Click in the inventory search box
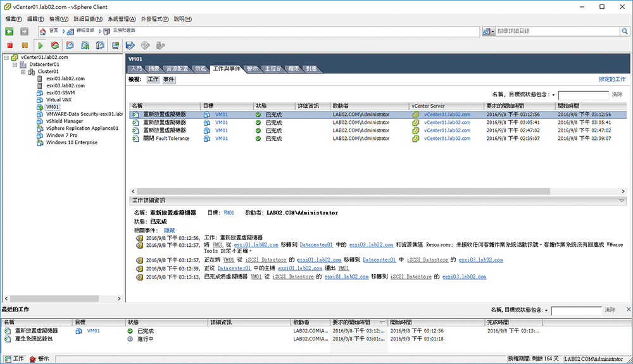The image size is (633, 364). (x=558, y=31)
